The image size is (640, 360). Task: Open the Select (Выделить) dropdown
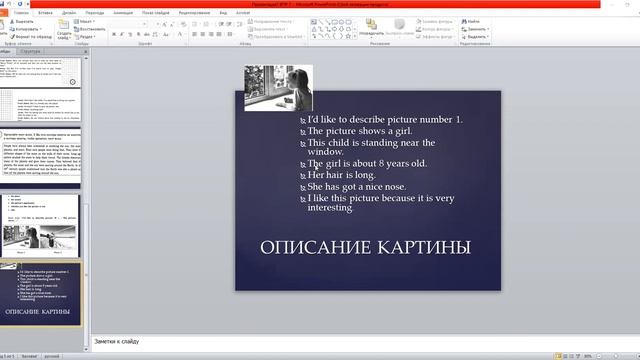coord(475,37)
